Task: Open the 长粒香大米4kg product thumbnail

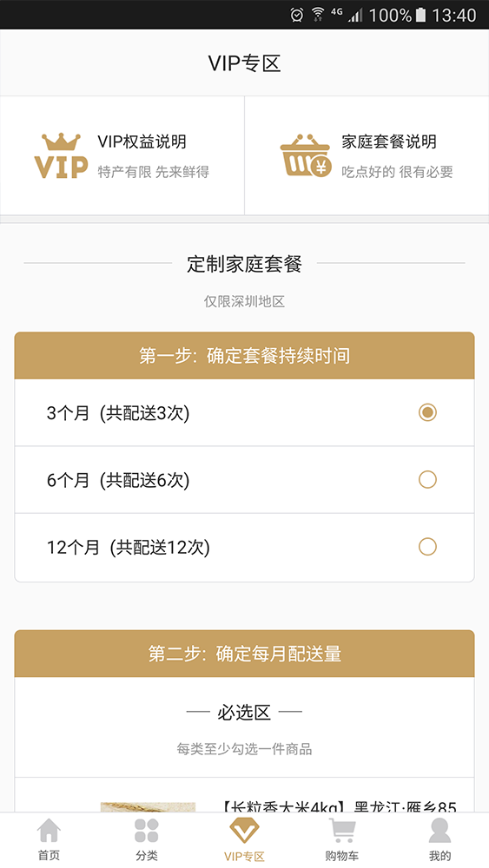Action: [148, 807]
